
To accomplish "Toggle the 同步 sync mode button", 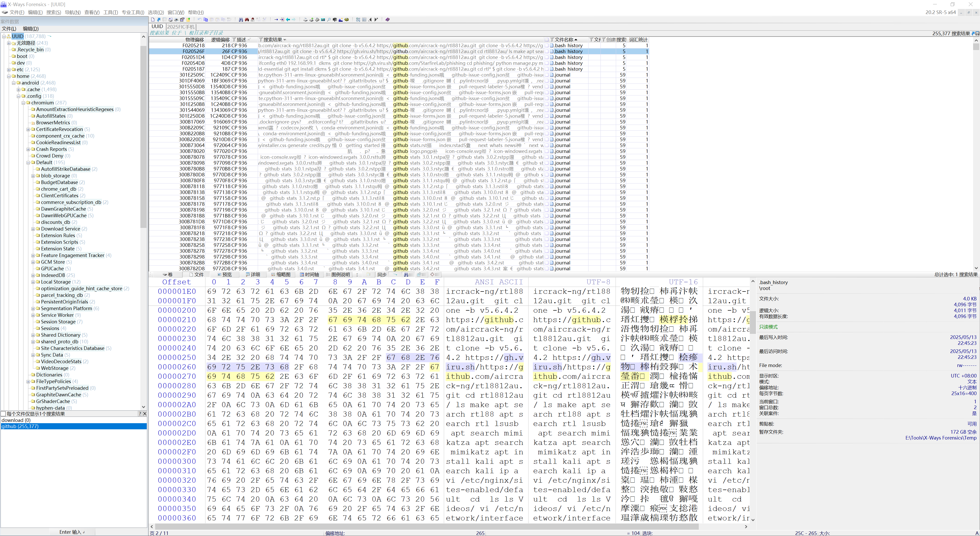I will (382, 274).
